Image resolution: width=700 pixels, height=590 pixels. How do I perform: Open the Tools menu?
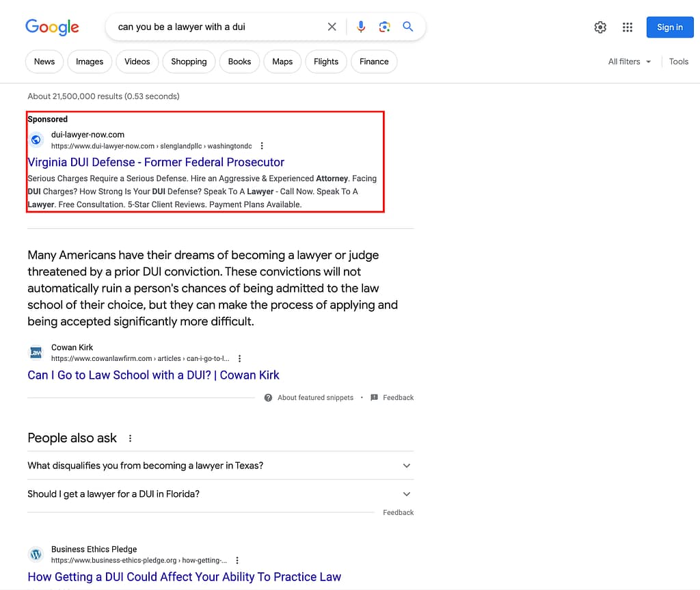(679, 62)
